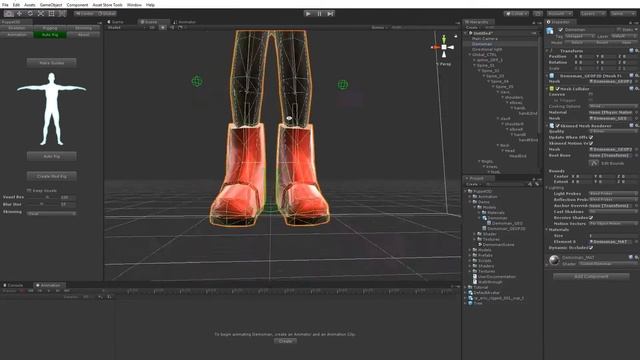Viewport: 640px width, 360px height.
Task: Click the Create Mod Rig button
Action: tap(51, 176)
